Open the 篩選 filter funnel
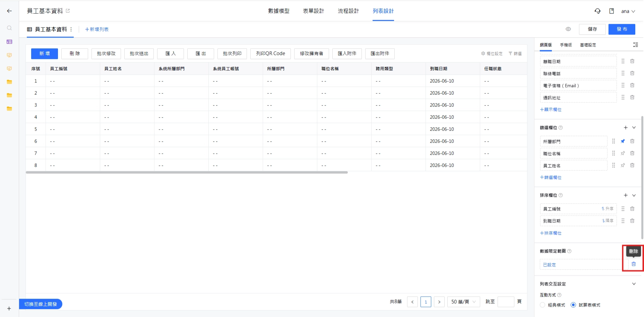This screenshot has width=644, height=317. [515, 54]
